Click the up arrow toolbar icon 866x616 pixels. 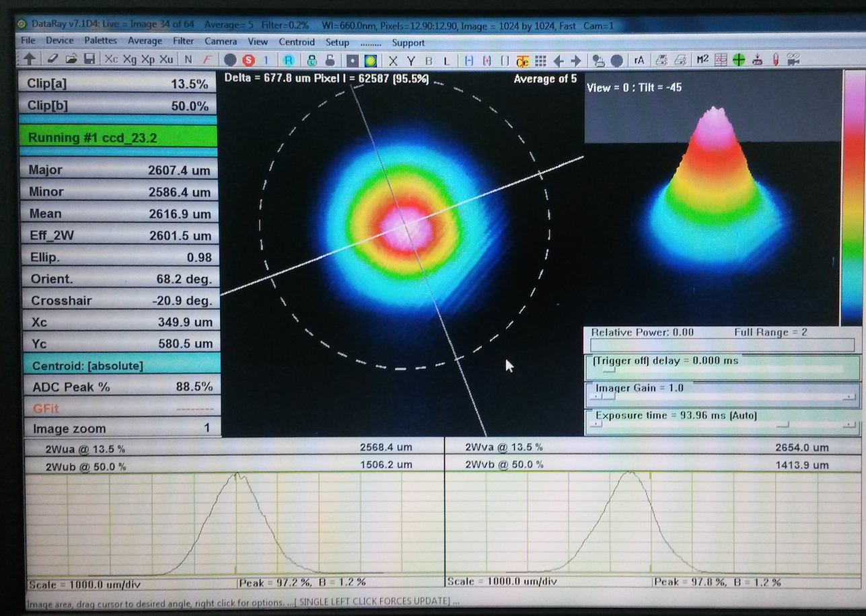click(x=30, y=60)
